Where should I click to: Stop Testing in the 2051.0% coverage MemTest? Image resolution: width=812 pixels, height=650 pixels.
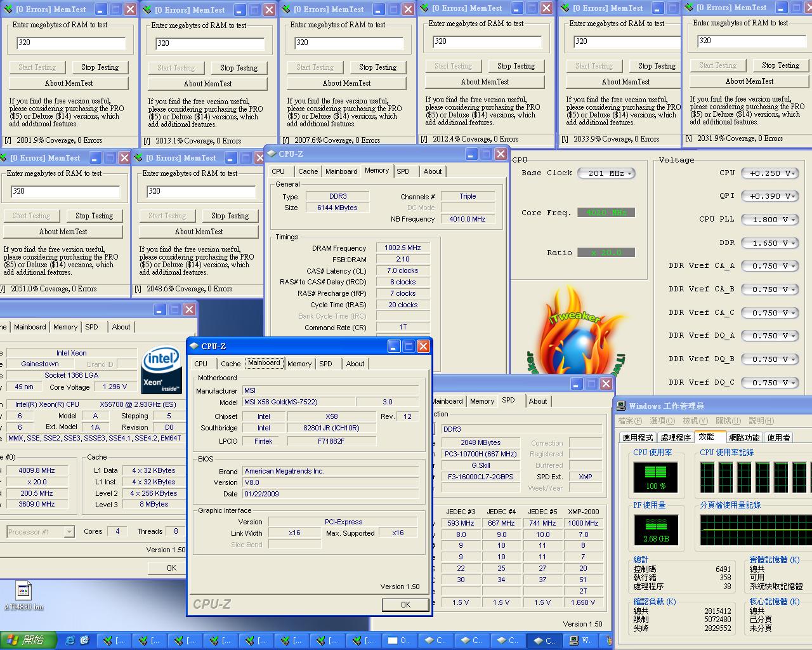tap(94, 216)
